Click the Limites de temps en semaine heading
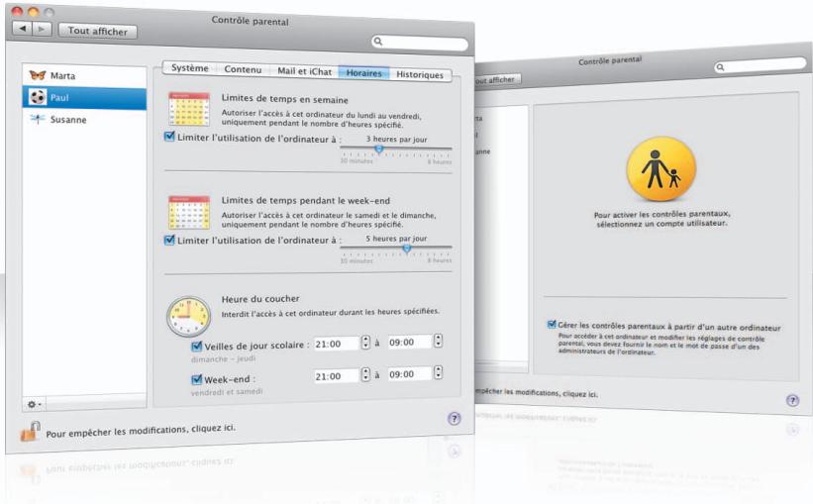 click(x=284, y=99)
